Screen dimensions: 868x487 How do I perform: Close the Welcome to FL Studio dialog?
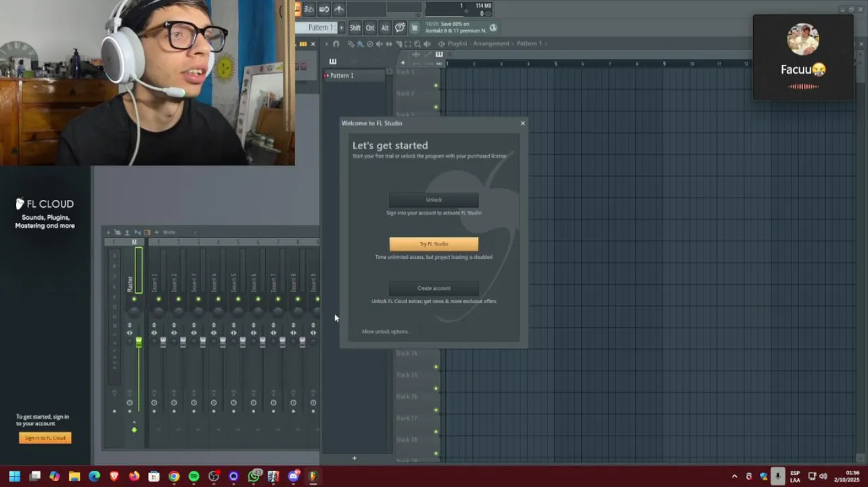click(522, 123)
